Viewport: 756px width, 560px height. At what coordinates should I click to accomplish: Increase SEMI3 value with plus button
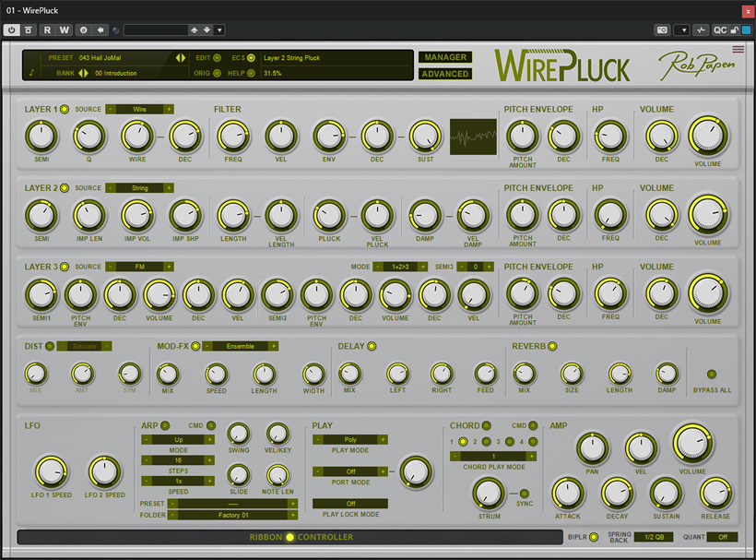(489, 267)
